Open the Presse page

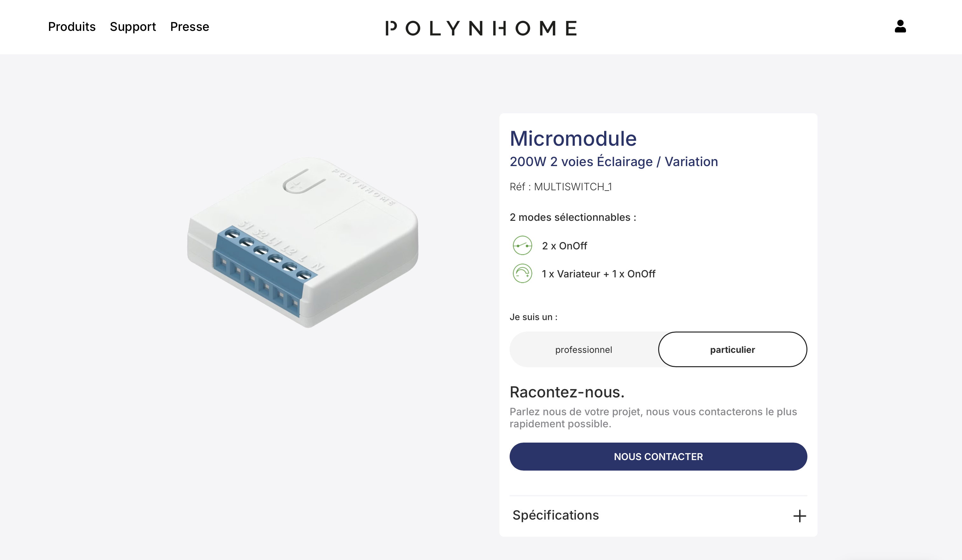point(189,26)
